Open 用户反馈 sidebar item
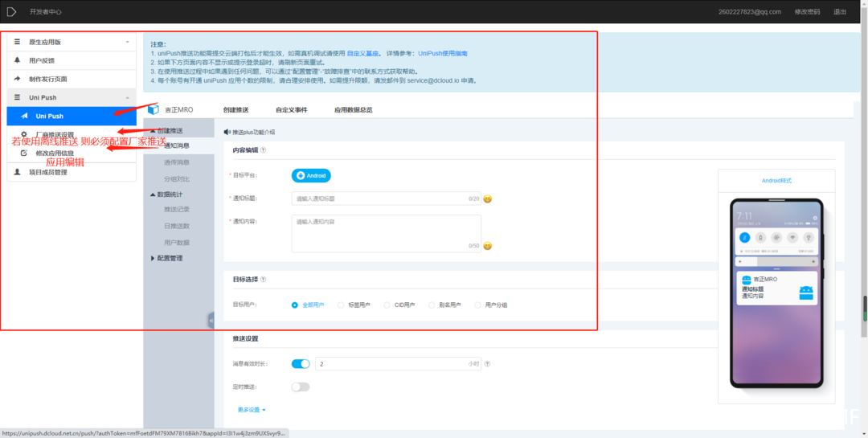 [72, 60]
